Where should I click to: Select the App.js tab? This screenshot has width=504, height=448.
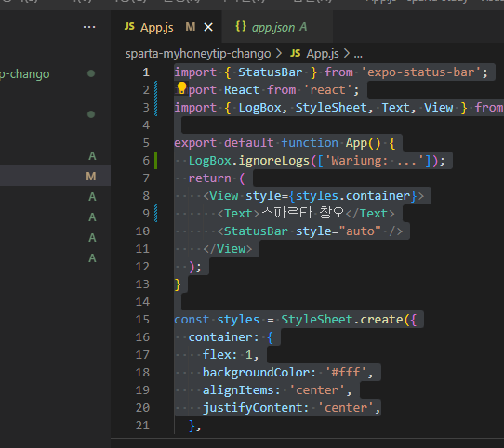click(x=166, y=27)
